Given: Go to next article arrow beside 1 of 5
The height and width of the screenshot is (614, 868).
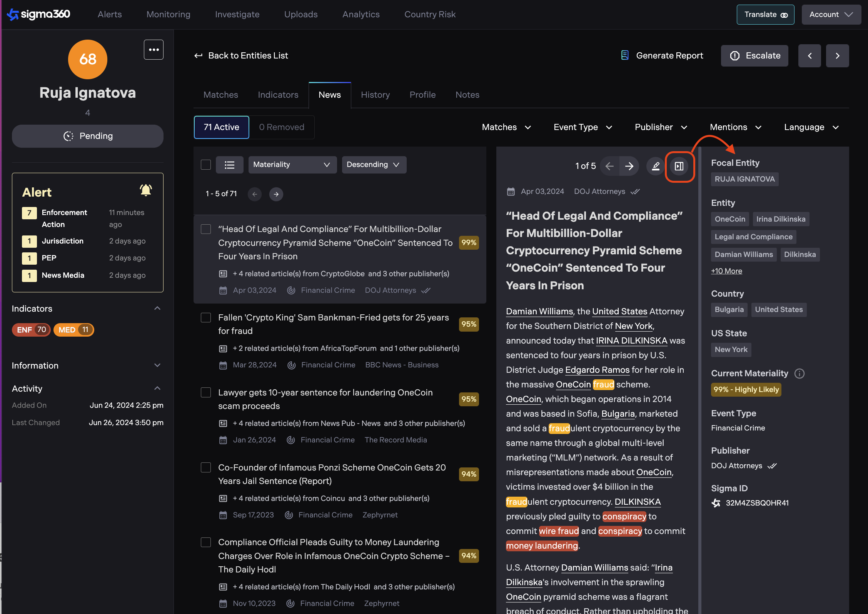Looking at the screenshot, I should click(629, 166).
